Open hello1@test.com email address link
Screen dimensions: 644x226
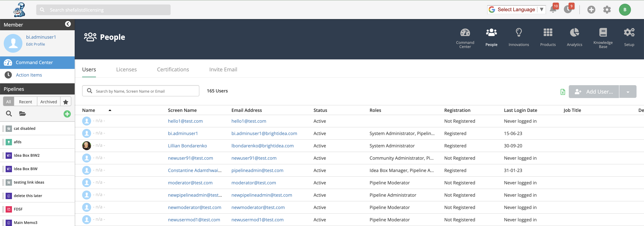[248, 121]
